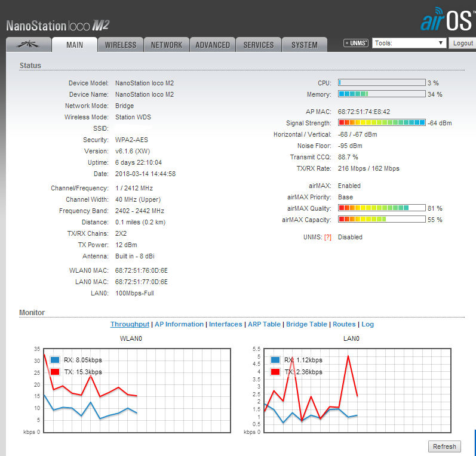Open the SERVICES tab

[x=259, y=45]
